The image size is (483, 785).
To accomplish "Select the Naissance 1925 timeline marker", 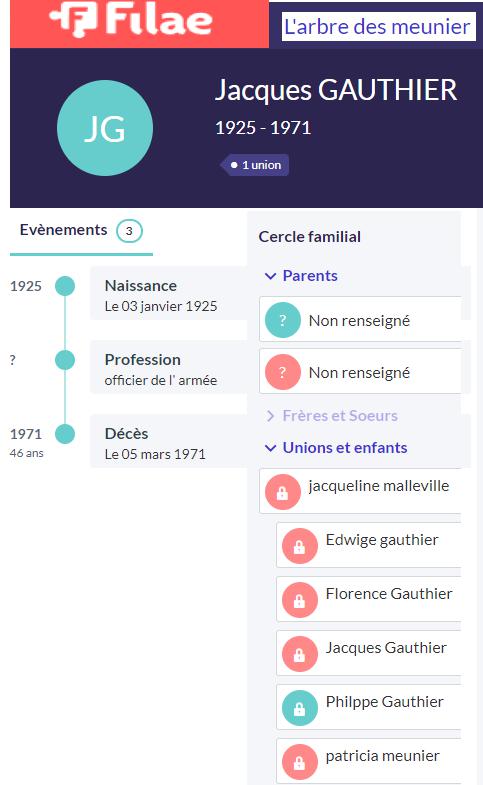I will click(65, 286).
